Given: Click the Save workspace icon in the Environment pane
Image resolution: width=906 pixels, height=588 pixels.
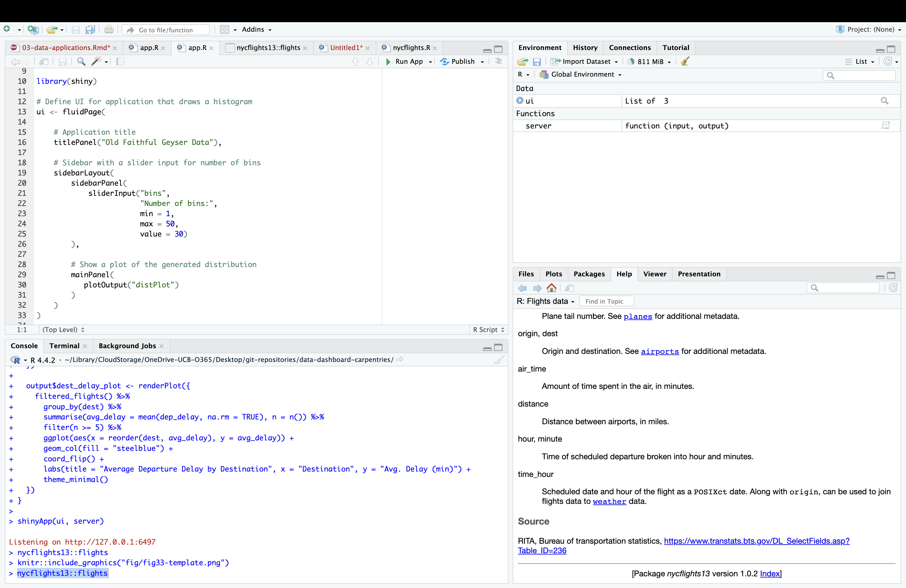Looking at the screenshot, I should [537, 62].
